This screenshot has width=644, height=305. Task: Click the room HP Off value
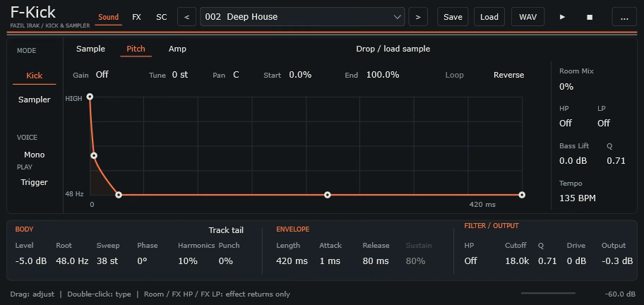click(566, 123)
